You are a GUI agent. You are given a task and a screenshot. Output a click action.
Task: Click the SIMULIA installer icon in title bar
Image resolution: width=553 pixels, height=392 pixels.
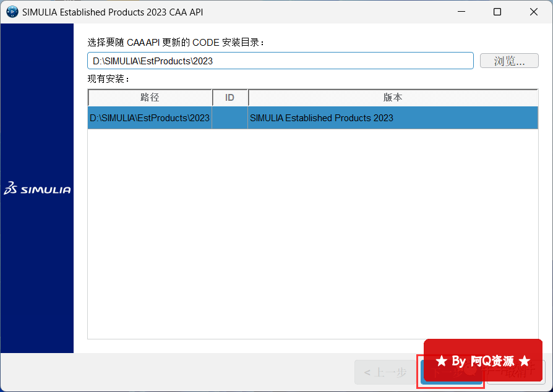[x=12, y=12]
